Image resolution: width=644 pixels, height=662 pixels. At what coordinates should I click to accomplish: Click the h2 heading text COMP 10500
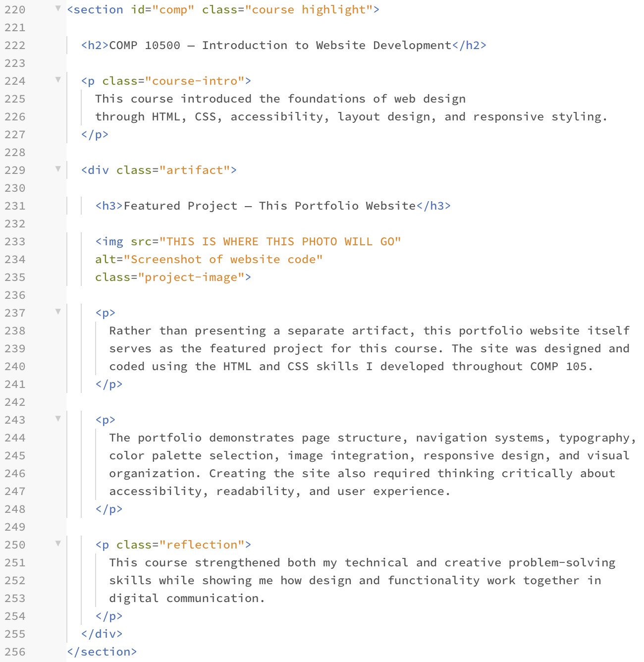coord(145,46)
